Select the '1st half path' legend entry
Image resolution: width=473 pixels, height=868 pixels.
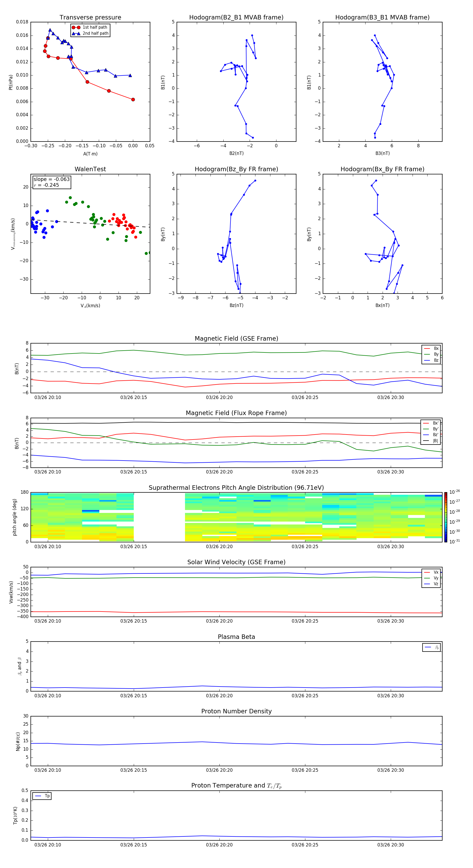click(x=90, y=27)
